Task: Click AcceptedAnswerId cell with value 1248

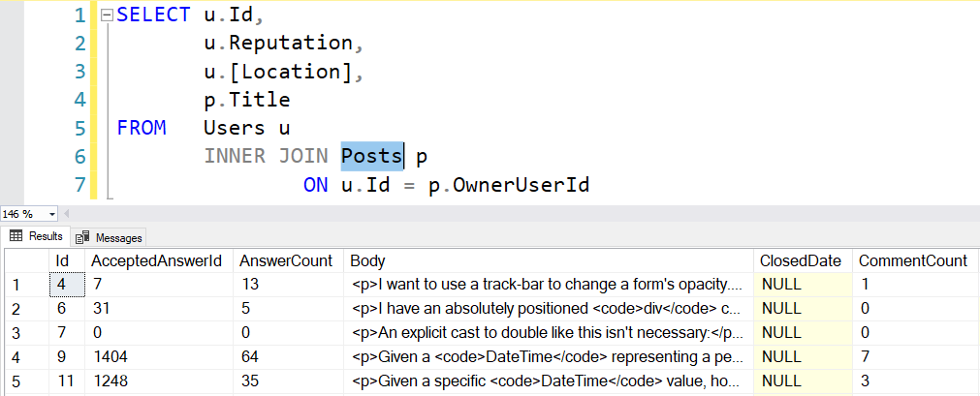Action: (159, 381)
